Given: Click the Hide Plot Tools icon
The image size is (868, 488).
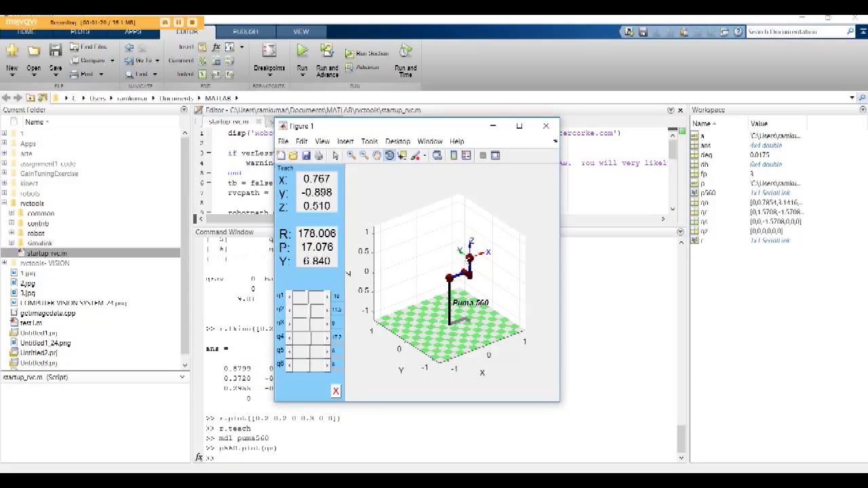Looking at the screenshot, I should pos(483,155).
